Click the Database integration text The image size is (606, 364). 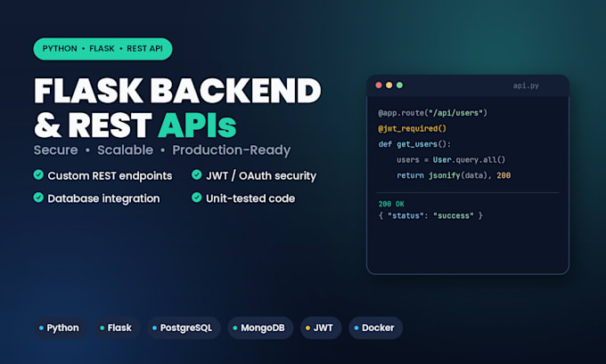pyautogui.click(x=103, y=198)
